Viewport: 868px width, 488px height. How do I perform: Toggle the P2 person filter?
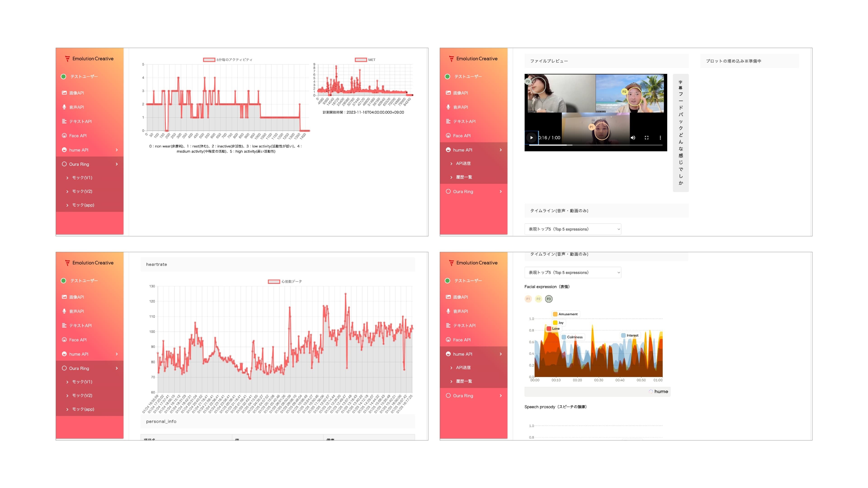tap(539, 299)
